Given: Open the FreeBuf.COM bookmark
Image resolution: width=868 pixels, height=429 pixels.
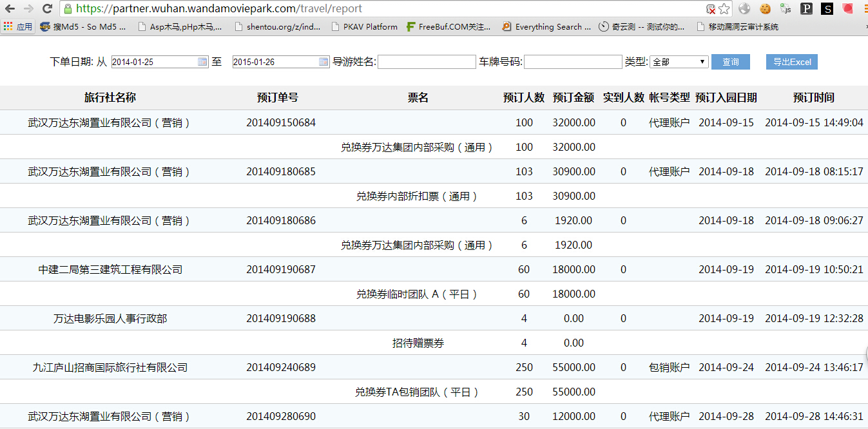Looking at the screenshot, I should 448,27.
